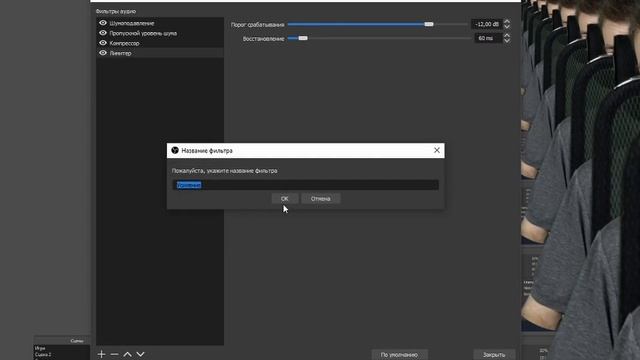This screenshot has width=640, height=360.
Task: Increase the 60 ms release value
Action: tap(507, 35)
